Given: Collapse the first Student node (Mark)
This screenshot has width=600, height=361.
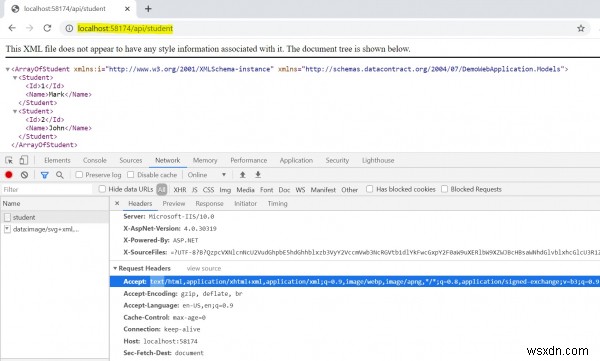Looking at the screenshot, I should (15, 78).
